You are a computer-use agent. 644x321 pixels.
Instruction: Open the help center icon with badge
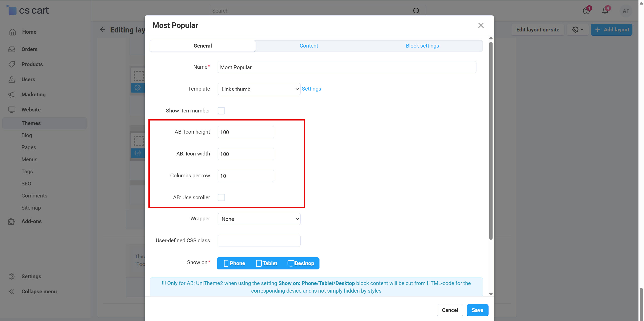(x=587, y=10)
